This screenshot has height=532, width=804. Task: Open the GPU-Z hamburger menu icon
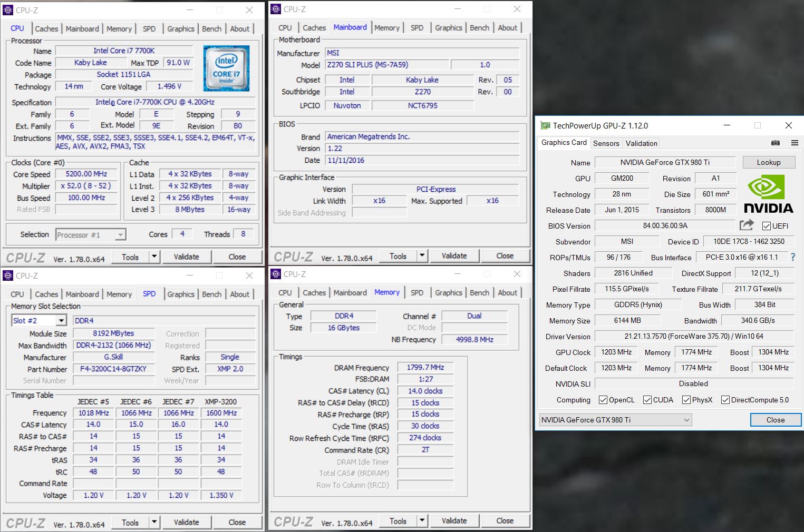click(794, 143)
